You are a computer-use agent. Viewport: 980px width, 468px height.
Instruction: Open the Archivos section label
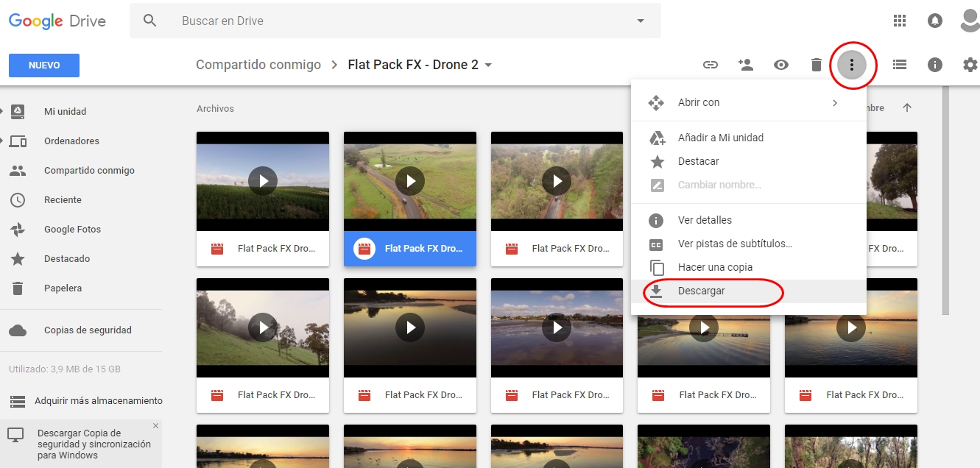click(215, 108)
